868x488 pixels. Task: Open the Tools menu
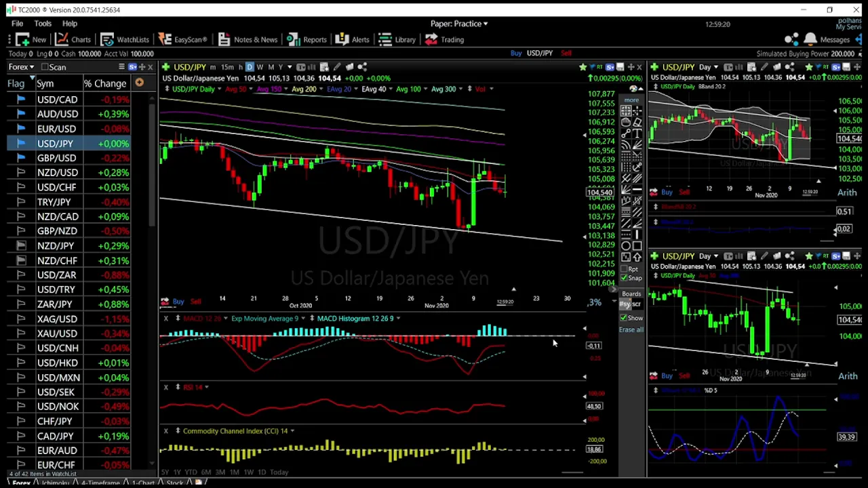(43, 24)
